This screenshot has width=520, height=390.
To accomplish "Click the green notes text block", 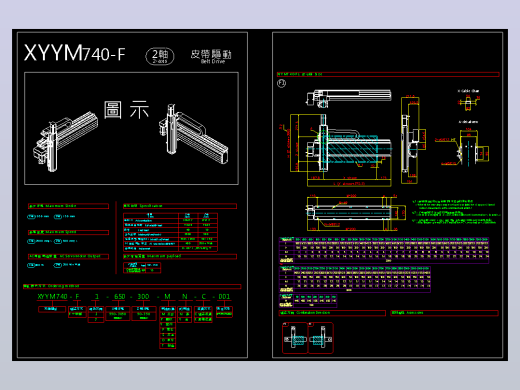I will pos(456,212).
